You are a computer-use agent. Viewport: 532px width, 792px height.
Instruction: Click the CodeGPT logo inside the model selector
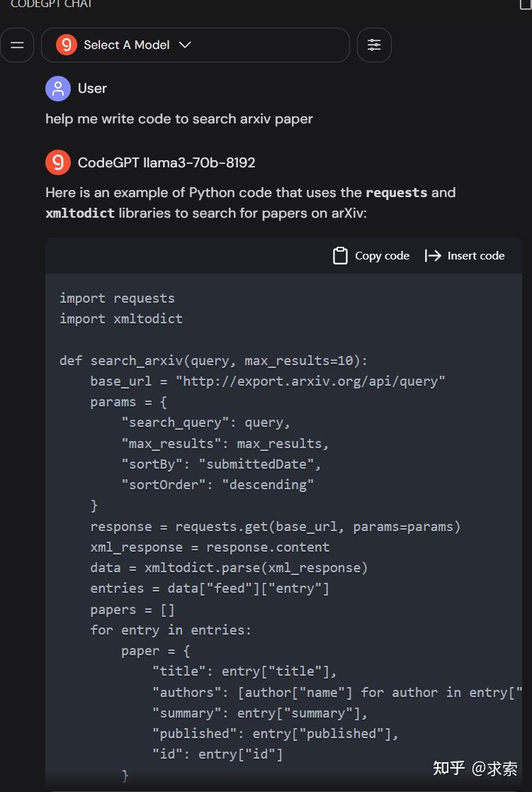(x=65, y=45)
